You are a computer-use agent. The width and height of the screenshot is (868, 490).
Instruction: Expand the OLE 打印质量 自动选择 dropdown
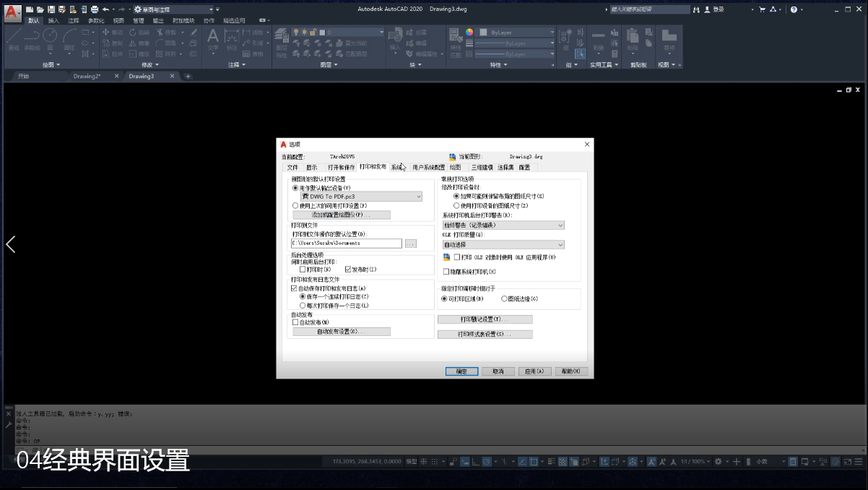503,245
